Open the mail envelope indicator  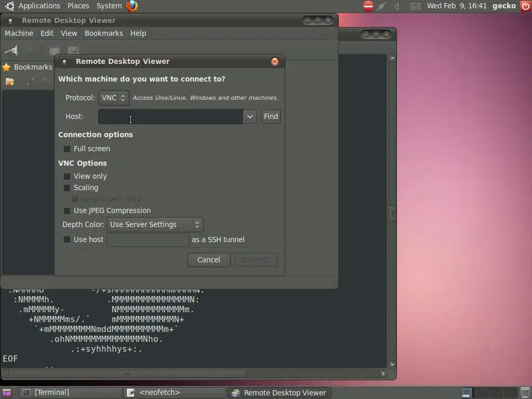click(416, 6)
